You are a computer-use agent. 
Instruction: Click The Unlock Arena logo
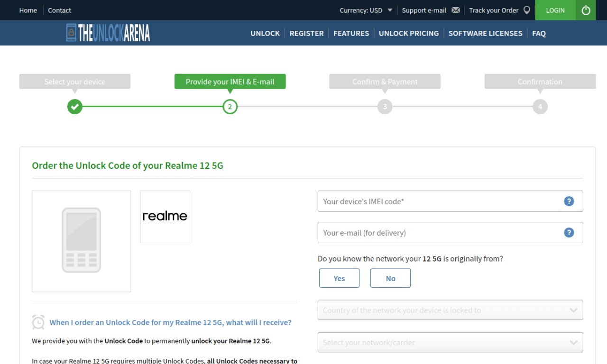point(108,33)
